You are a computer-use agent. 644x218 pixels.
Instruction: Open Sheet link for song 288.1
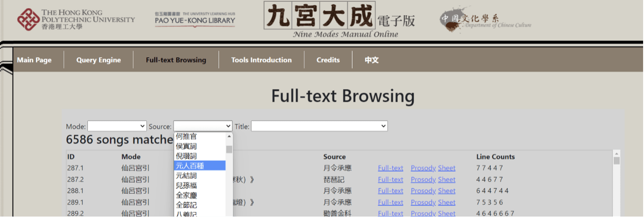coord(447,191)
